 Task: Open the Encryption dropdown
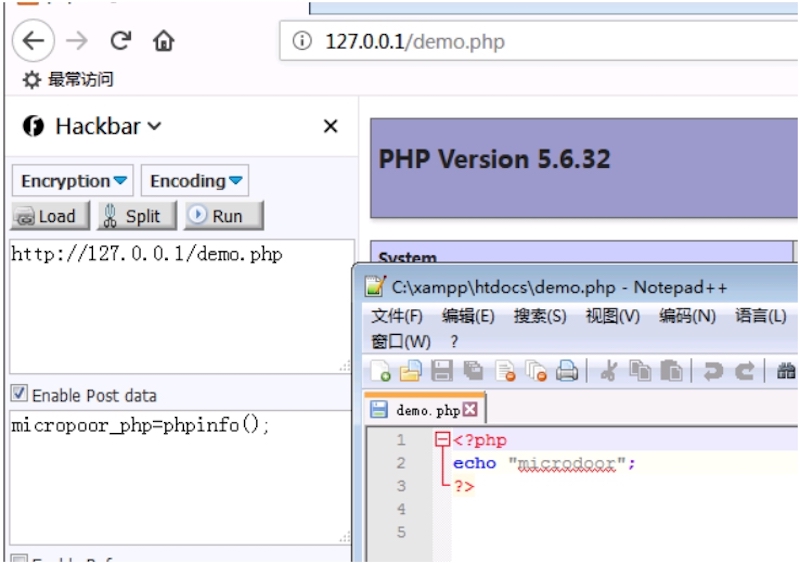[x=74, y=181]
